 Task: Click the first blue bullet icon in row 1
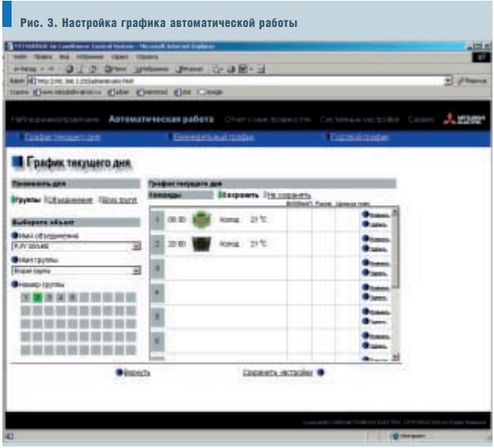(365, 214)
